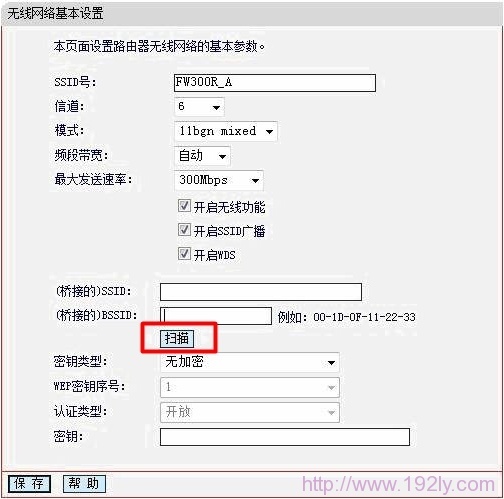Click the WEP密钥序号 dropdown

pos(250,387)
